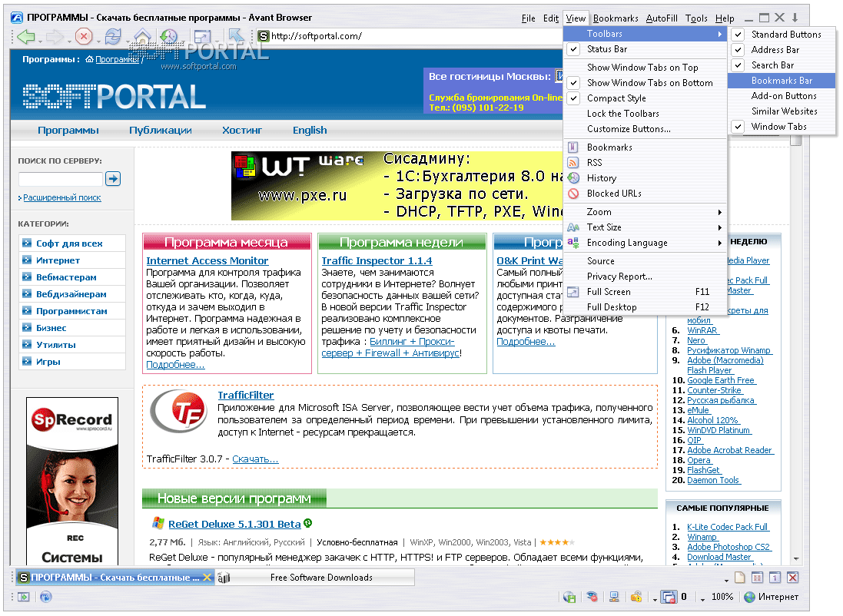This screenshot has width=843, height=616.
Task: Open the 100% zoom dropdown in status bar
Action: pyautogui.click(x=702, y=599)
